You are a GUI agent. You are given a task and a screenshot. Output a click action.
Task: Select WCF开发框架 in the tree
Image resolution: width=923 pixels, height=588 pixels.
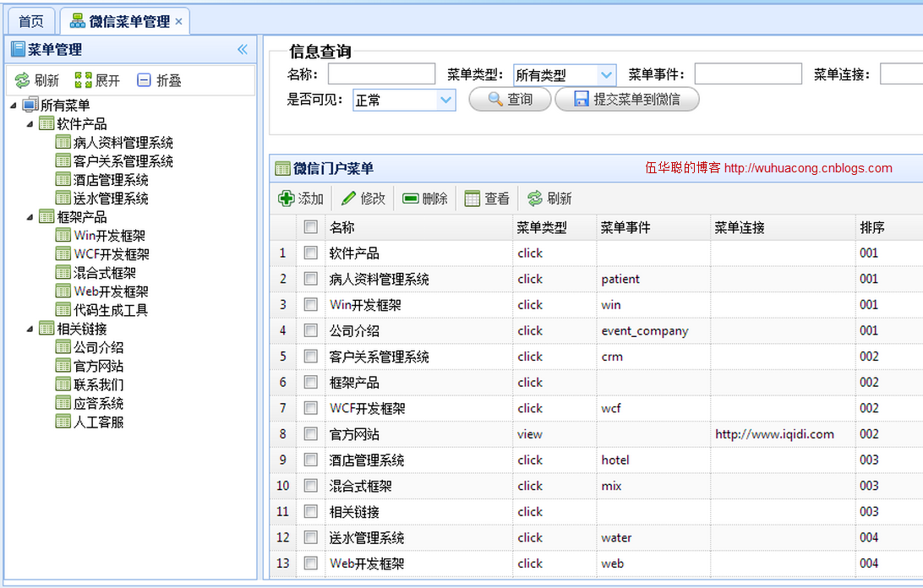112,254
